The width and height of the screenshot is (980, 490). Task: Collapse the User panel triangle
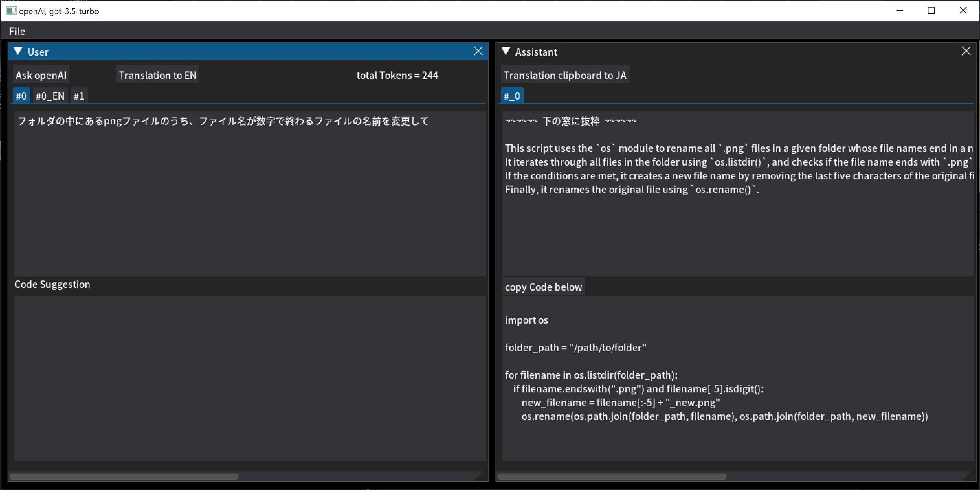tap(18, 51)
